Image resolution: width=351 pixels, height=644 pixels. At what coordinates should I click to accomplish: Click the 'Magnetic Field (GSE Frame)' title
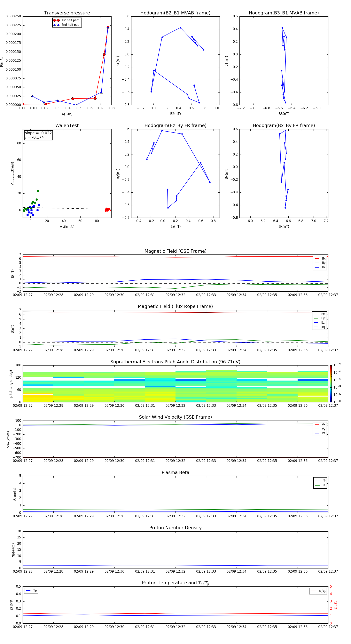coord(175,251)
